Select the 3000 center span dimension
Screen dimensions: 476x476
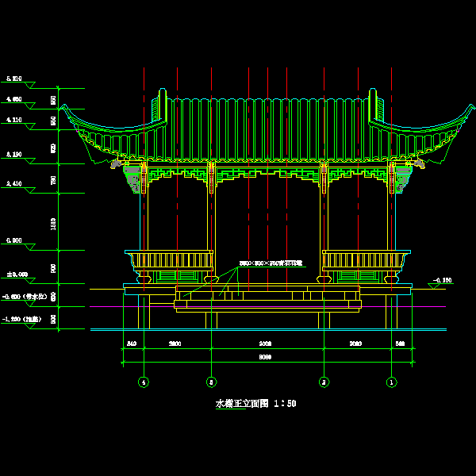[266, 344]
